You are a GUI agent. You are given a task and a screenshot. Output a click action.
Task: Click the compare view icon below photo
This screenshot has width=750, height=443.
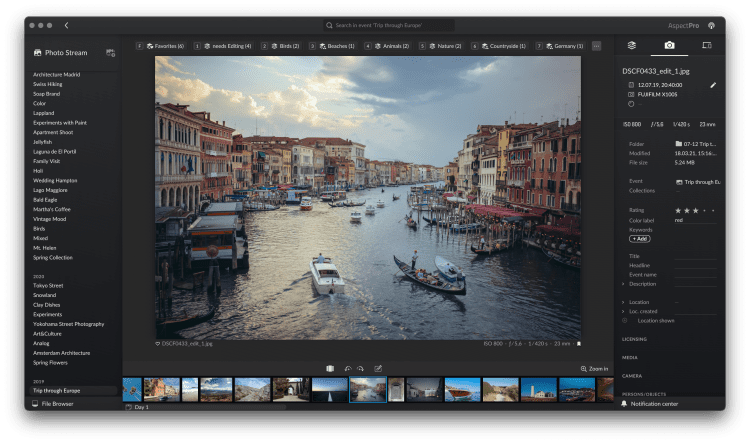coord(330,368)
